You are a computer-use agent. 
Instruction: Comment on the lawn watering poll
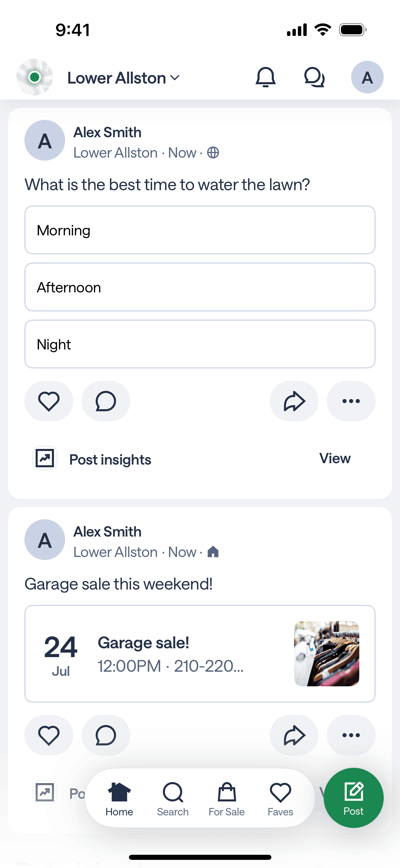point(106,401)
